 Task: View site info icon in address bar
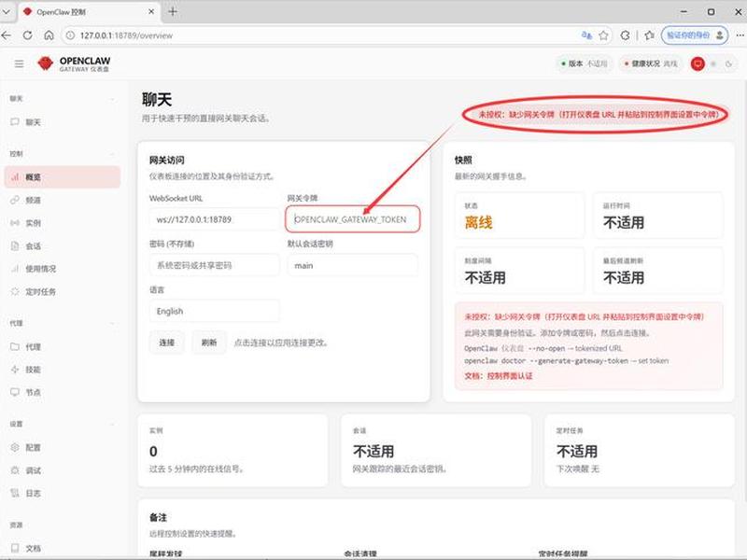[x=70, y=35]
